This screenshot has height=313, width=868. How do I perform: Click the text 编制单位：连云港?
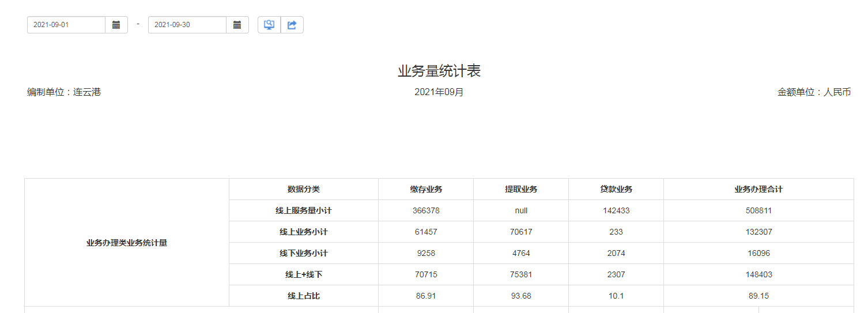tap(64, 92)
